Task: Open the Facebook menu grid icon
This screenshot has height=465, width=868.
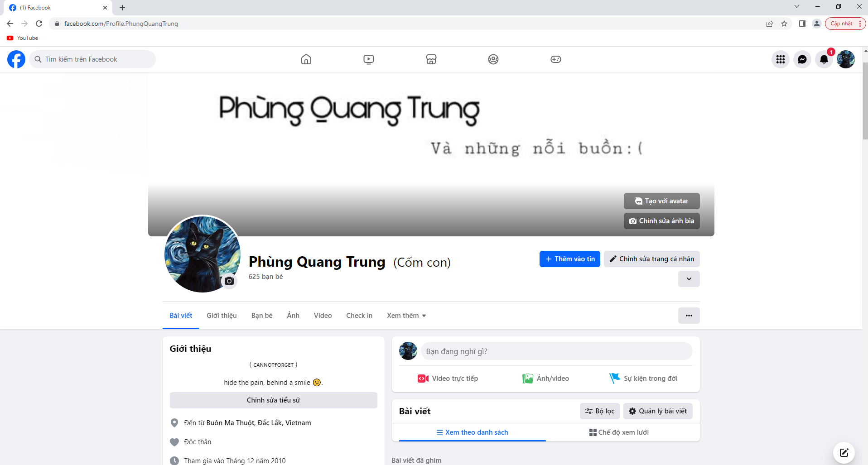Action: click(x=781, y=59)
